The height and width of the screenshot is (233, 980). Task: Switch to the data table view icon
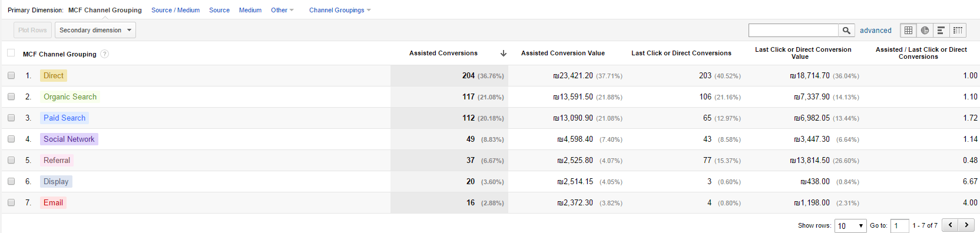pyautogui.click(x=909, y=30)
